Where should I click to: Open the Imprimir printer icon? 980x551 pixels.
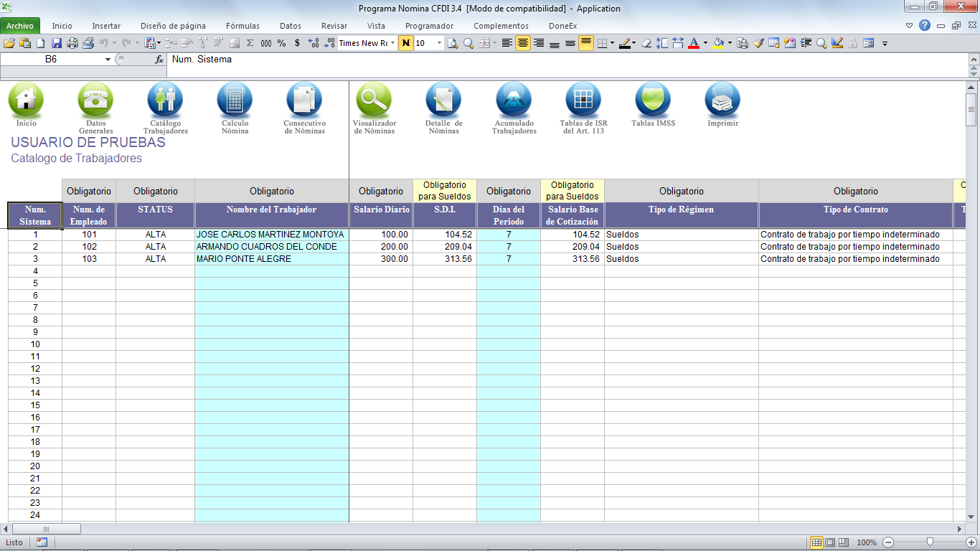pos(722,100)
